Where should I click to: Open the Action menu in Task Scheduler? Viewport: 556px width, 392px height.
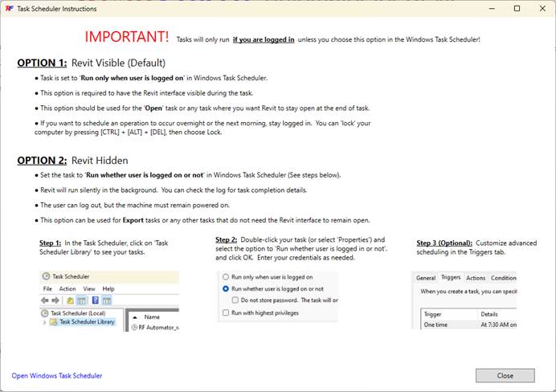(x=67, y=288)
